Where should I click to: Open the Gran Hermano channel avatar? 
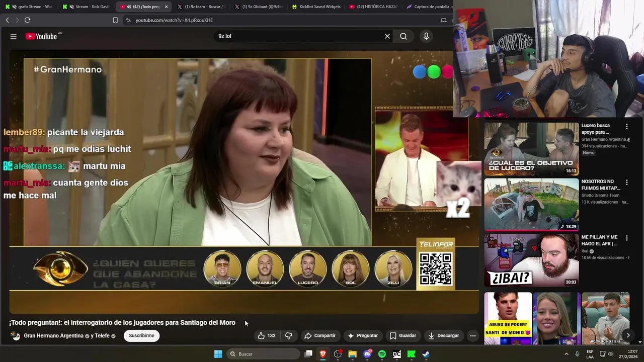coord(16,336)
